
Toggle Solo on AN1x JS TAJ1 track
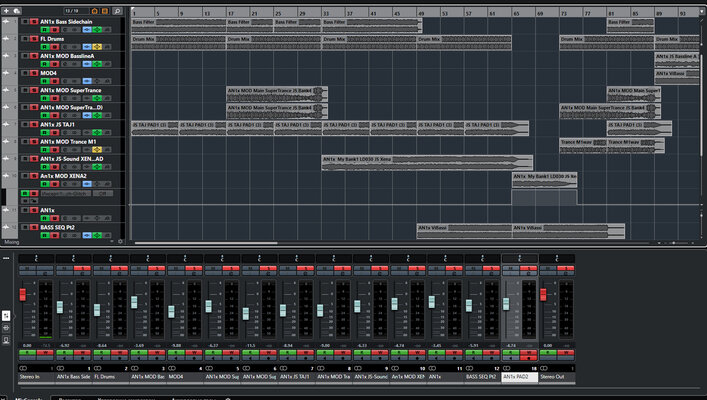34,124
